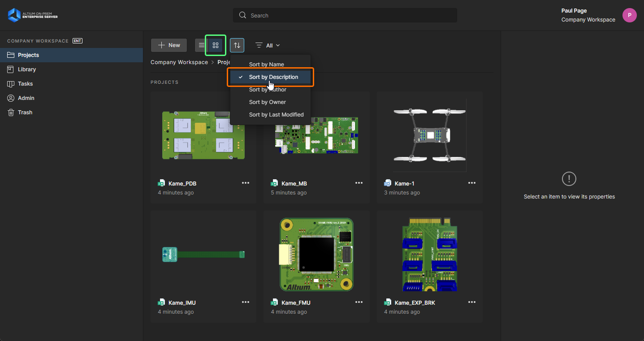Open Kame_FMU options ellipsis
Screen dimensions: 644x341
point(359,302)
